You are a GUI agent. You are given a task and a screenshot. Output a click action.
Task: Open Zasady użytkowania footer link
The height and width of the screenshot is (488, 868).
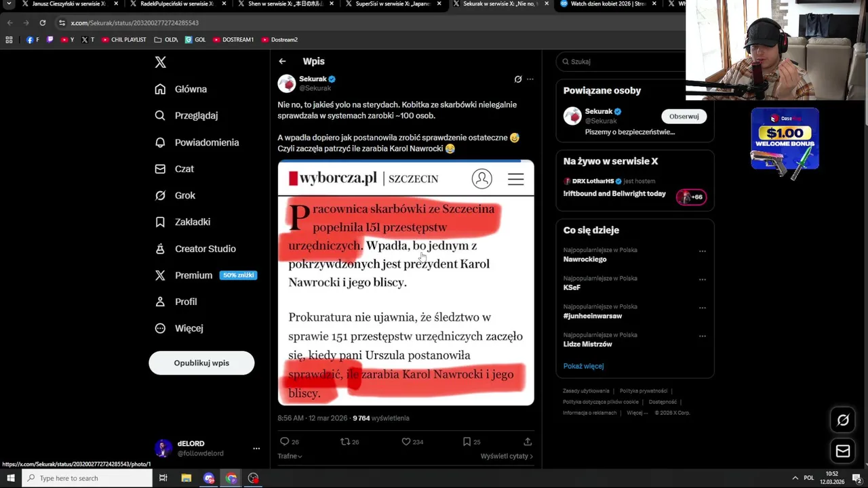tap(586, 391)
